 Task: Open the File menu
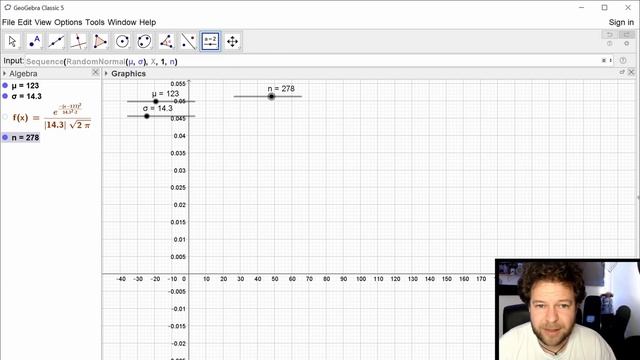coord(8,22)
